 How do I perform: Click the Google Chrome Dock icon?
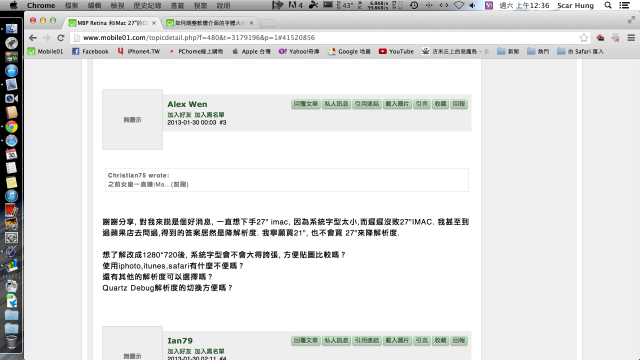[11, 127]
